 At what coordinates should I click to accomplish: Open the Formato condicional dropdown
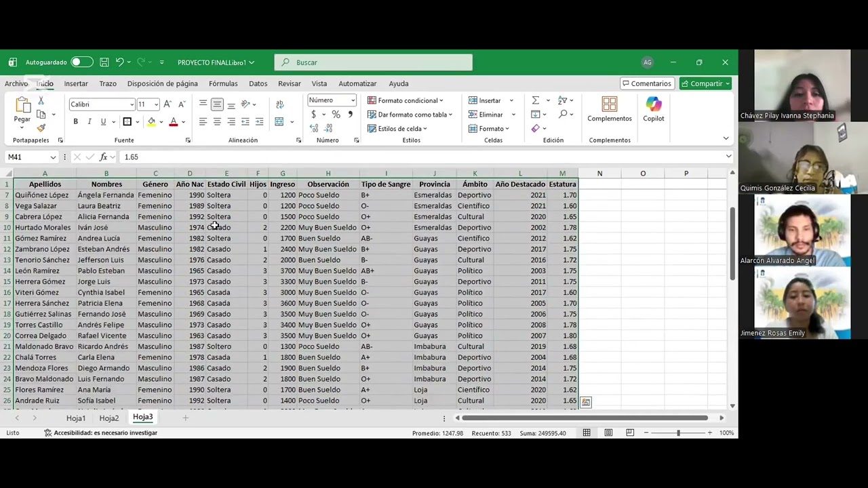point(406,100)
